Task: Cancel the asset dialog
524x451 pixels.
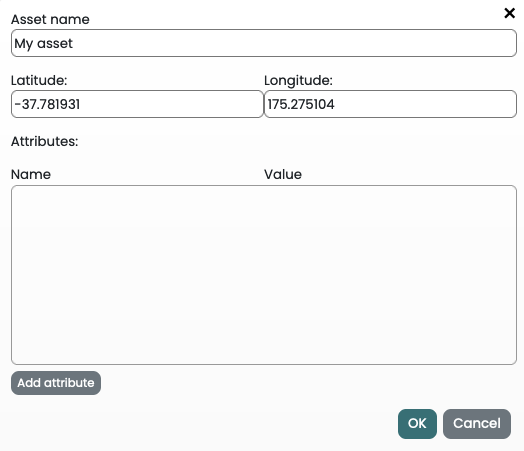Action: [477, 424]
